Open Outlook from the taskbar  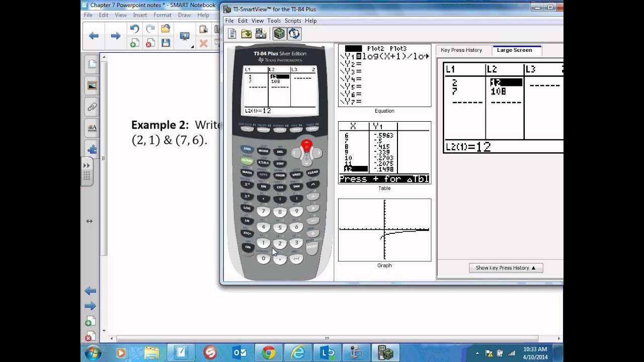238,353
